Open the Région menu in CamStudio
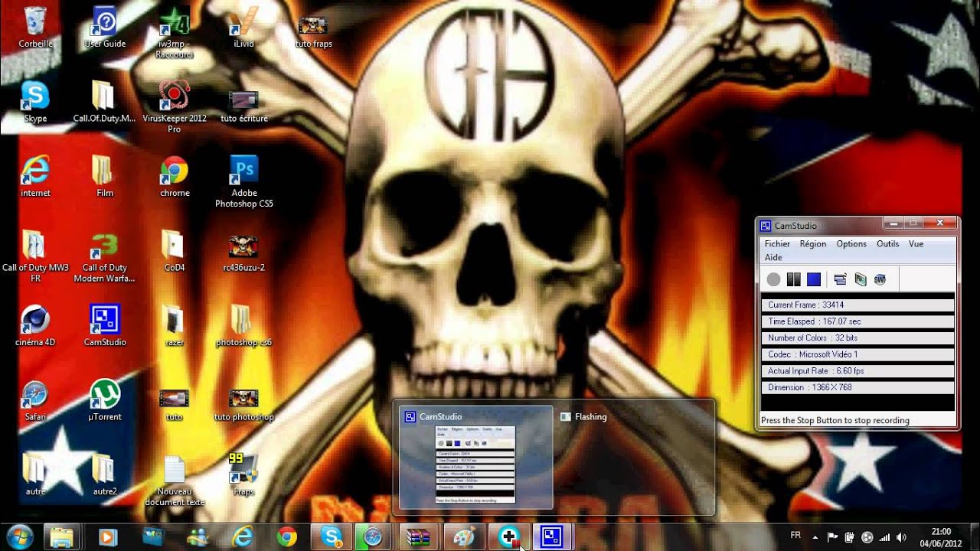This screenshot has width=980, height=551. [x=813, y=243]
